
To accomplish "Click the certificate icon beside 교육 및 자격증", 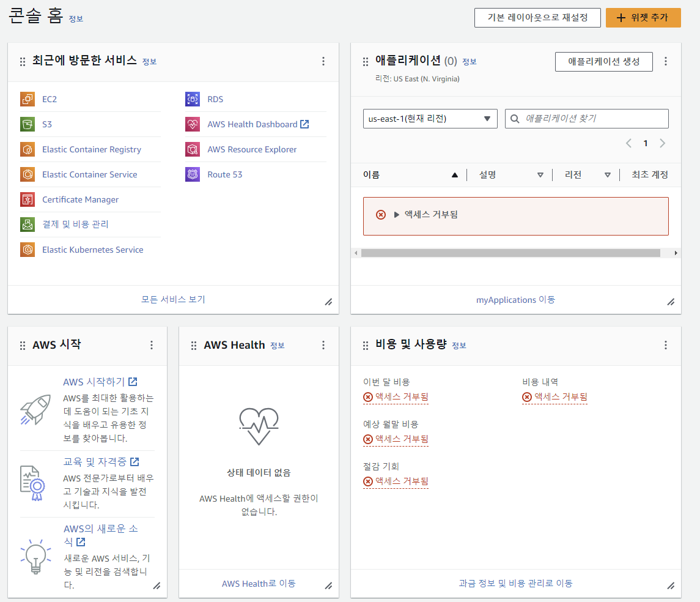I will [33, 483].
